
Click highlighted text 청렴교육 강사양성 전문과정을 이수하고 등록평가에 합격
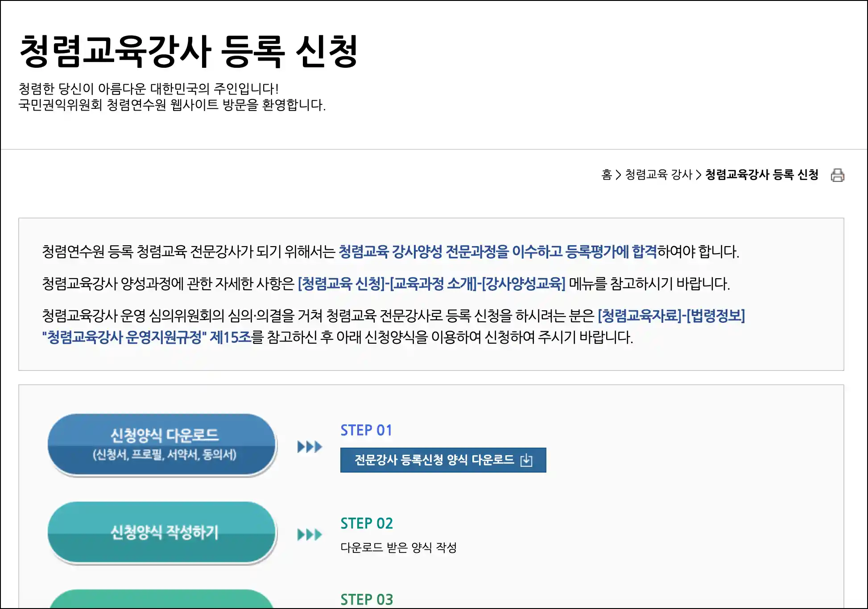(x=498, y=251)
